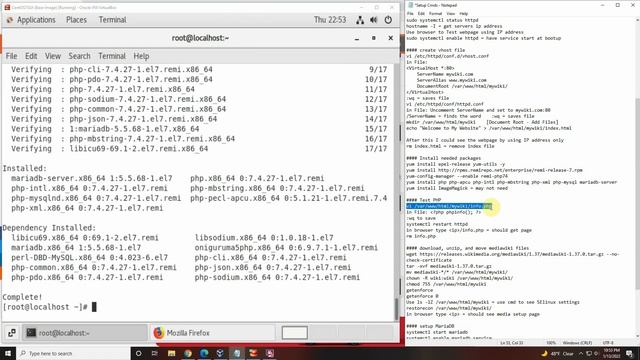The height and width of the screenshot is (360, 640).
Task: Click the 100% zoom indicator in Notepad status bar
Action: tap(551, 343)
